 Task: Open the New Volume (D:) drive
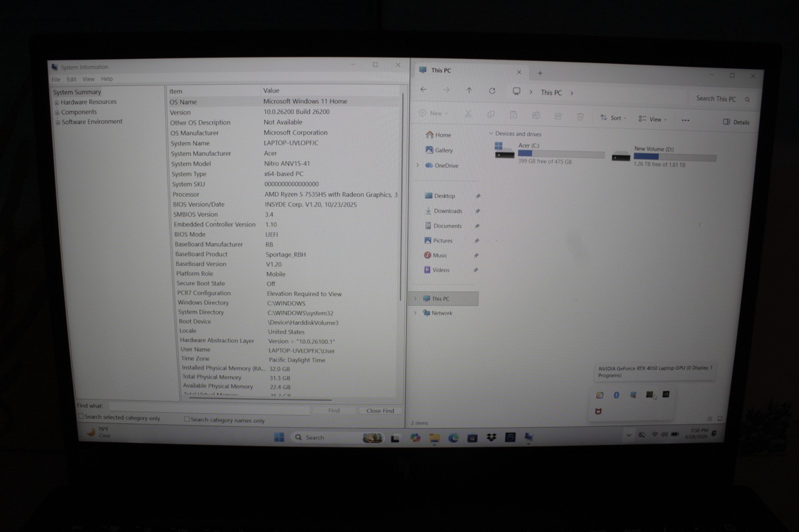(x=664, y=156)
